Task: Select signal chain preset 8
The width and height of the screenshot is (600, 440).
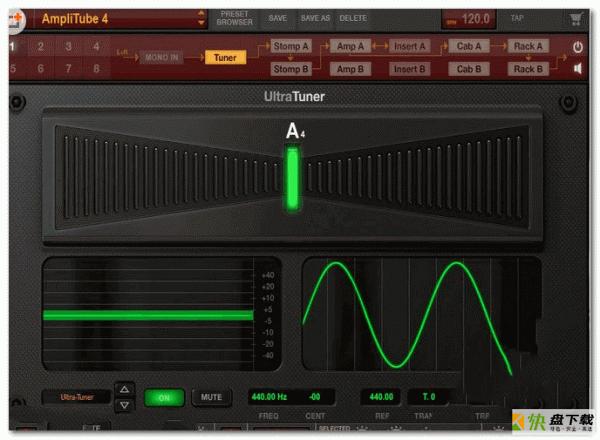Action: click(96, 69)
